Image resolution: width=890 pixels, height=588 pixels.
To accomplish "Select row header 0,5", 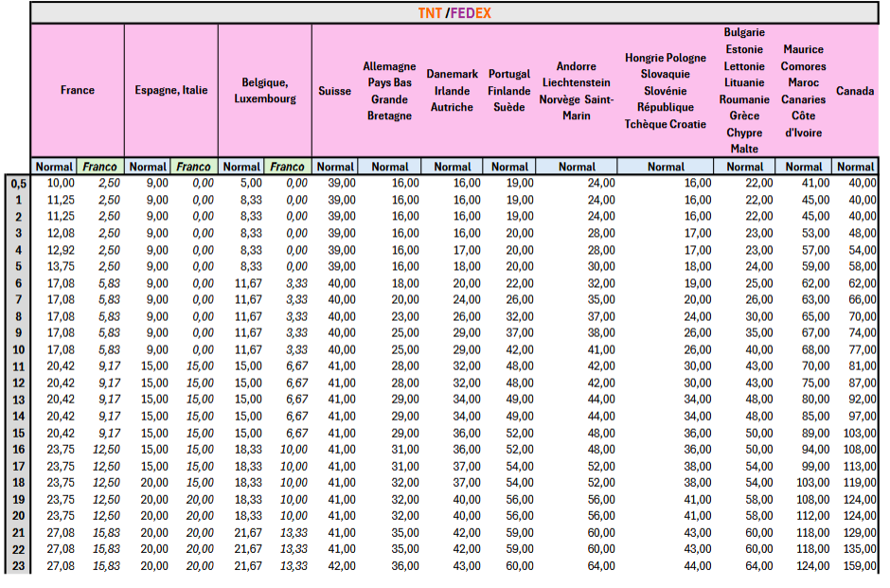I will pos(17,184).
